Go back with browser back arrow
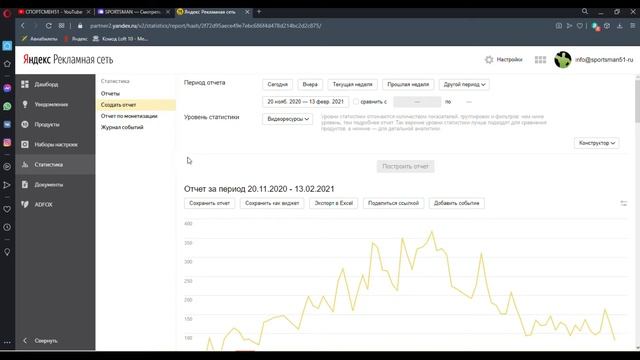Image resolution: width=640 pixels, height=360 pixels. coord(23,26)
